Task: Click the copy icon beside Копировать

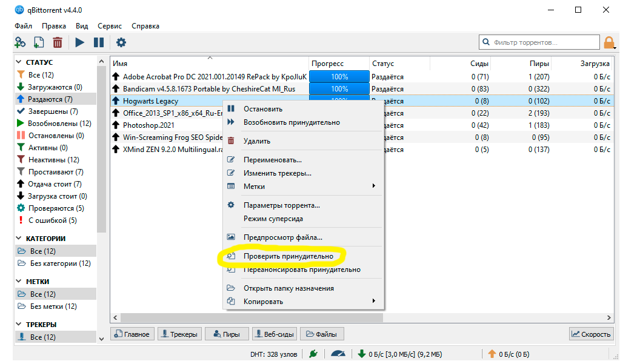Action: click(231, 301)
